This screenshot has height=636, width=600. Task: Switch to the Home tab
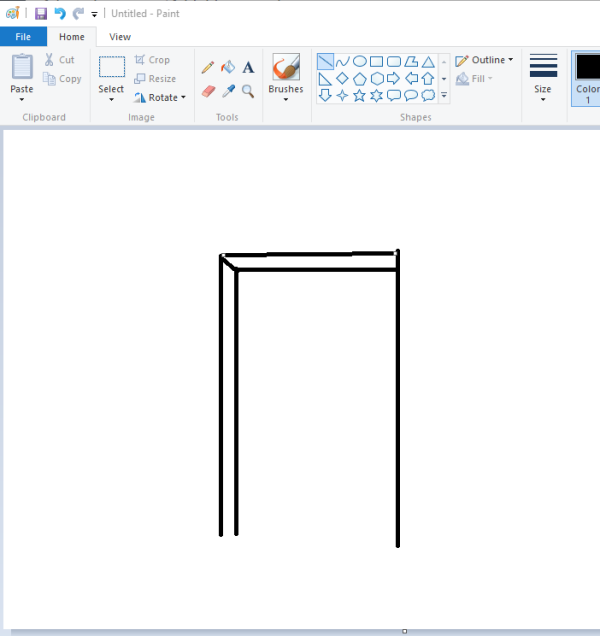(x=72, y=37)
